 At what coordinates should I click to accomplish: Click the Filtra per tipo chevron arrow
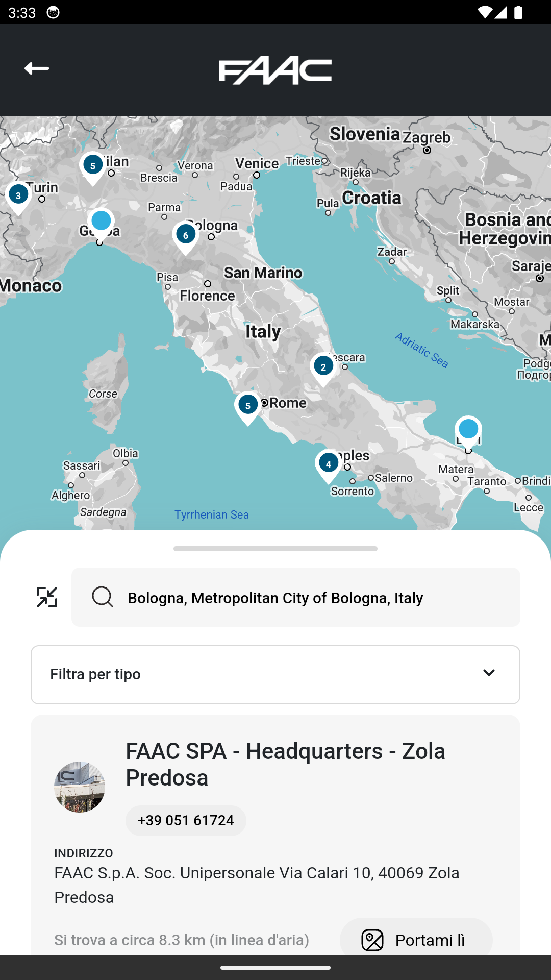point(489,673)
